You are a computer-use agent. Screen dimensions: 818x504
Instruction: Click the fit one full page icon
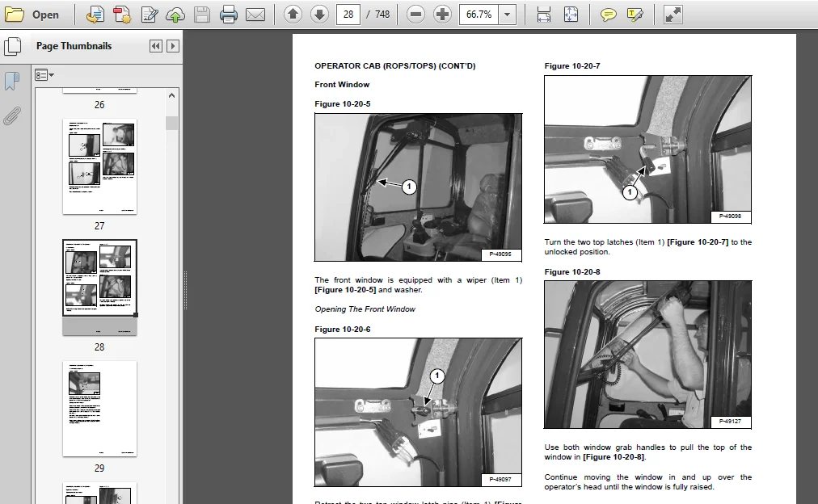(571, 15)
